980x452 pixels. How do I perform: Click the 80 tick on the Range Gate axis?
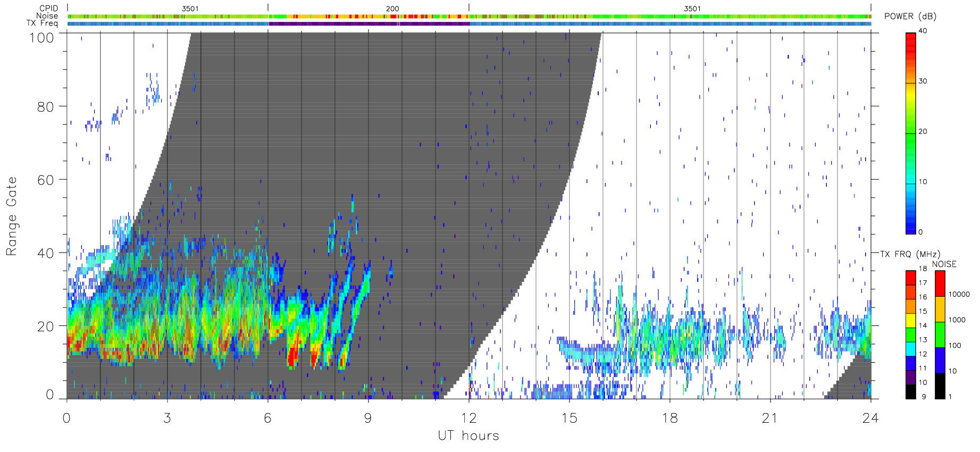pos(45,107)
